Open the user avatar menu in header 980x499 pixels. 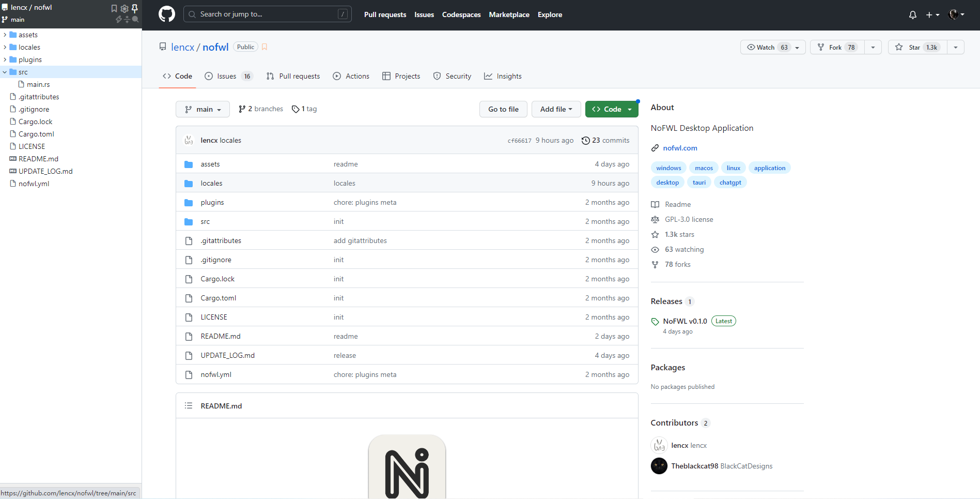(957, 14)
